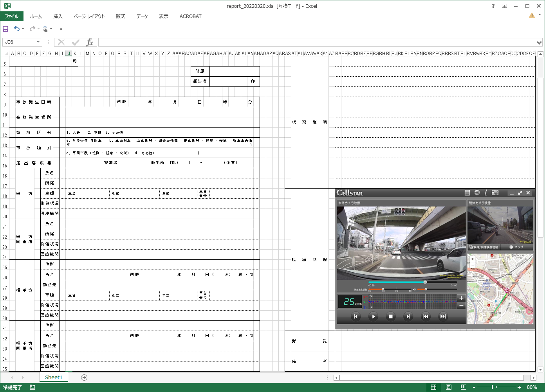The height and width of the screenshot is (392, 545).
Task: Click the CellStar info icon
Action: click(x=486, y=192)
